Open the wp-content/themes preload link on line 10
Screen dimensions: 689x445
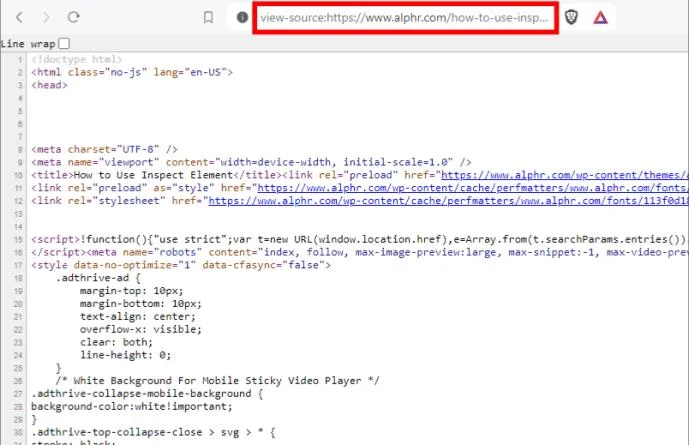click(565, 175)
